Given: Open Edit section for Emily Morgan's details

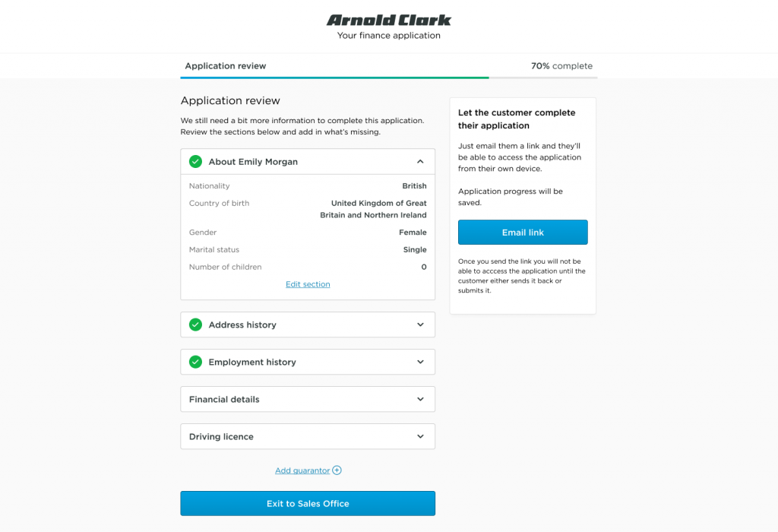Looking at the screenshot, I should 307,283.
